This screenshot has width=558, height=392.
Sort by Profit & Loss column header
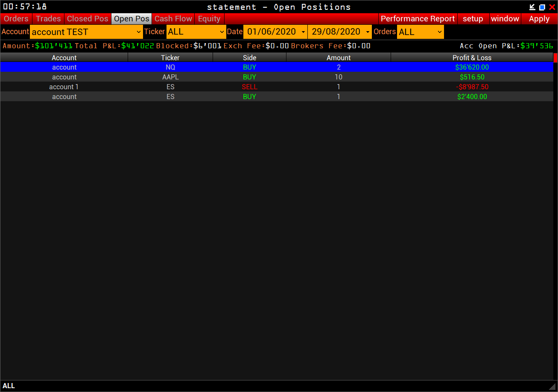point(472,58)
